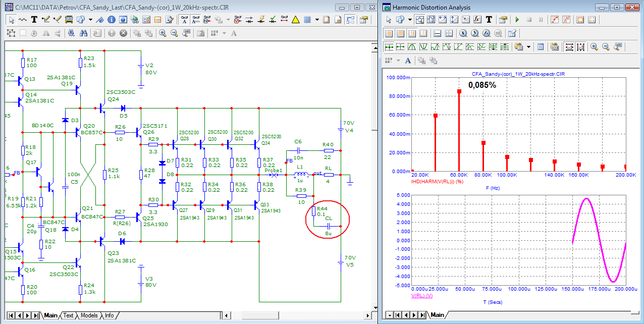Choose the Wire drawing tool in the schematic toolbar

(23, 20)
